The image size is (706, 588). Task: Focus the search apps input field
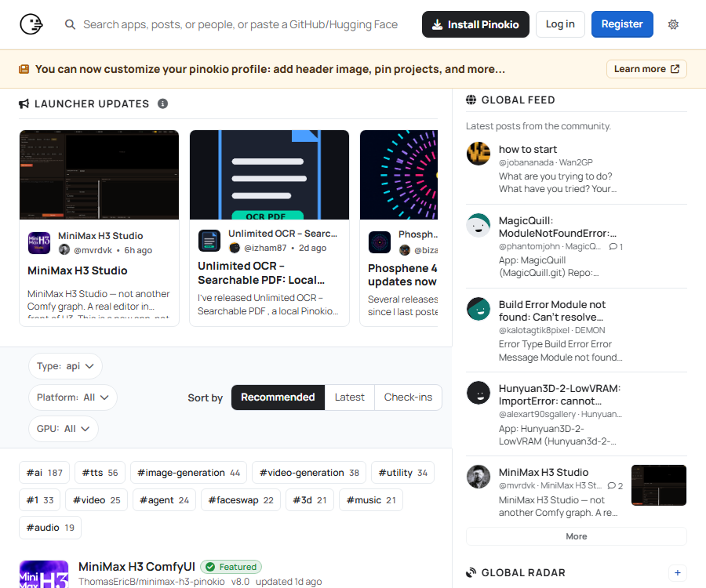click(241, 24)
